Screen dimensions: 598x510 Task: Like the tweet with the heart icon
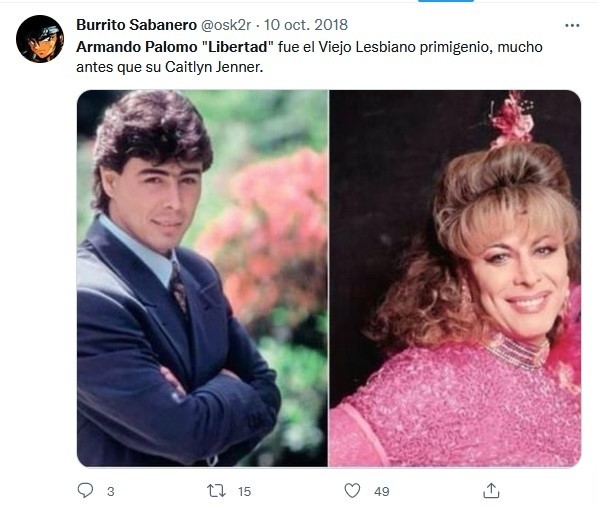coord(352,491)
